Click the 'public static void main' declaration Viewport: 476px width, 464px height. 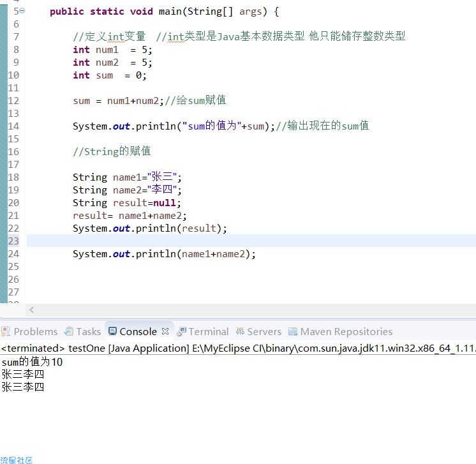[164, 11]
